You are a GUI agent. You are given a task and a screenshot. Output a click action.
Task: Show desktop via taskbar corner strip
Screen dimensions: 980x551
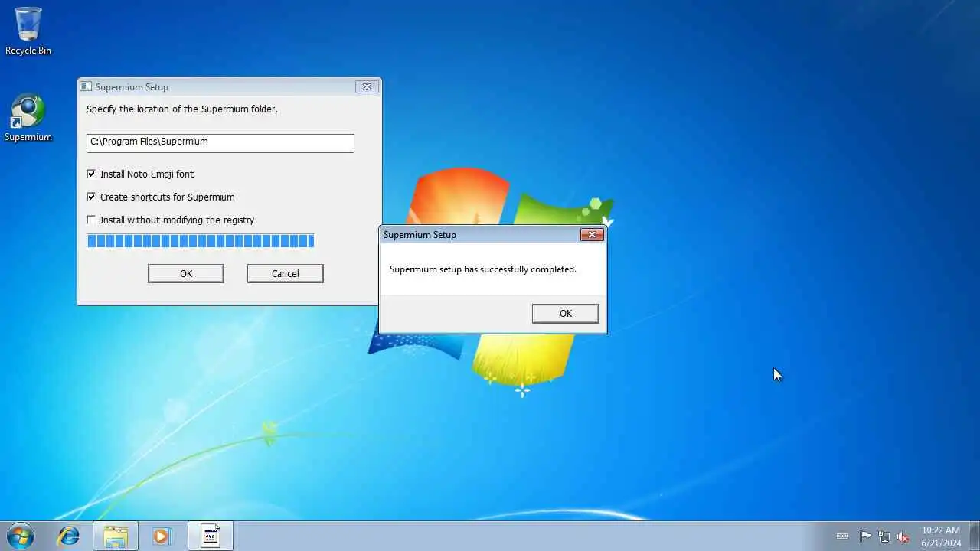click(975, 536)
